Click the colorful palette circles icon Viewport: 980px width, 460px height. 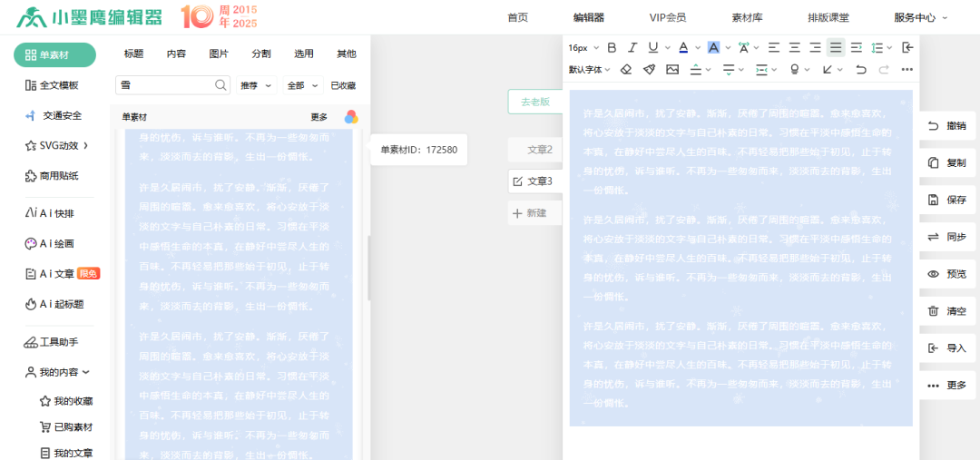coord(351,117)
